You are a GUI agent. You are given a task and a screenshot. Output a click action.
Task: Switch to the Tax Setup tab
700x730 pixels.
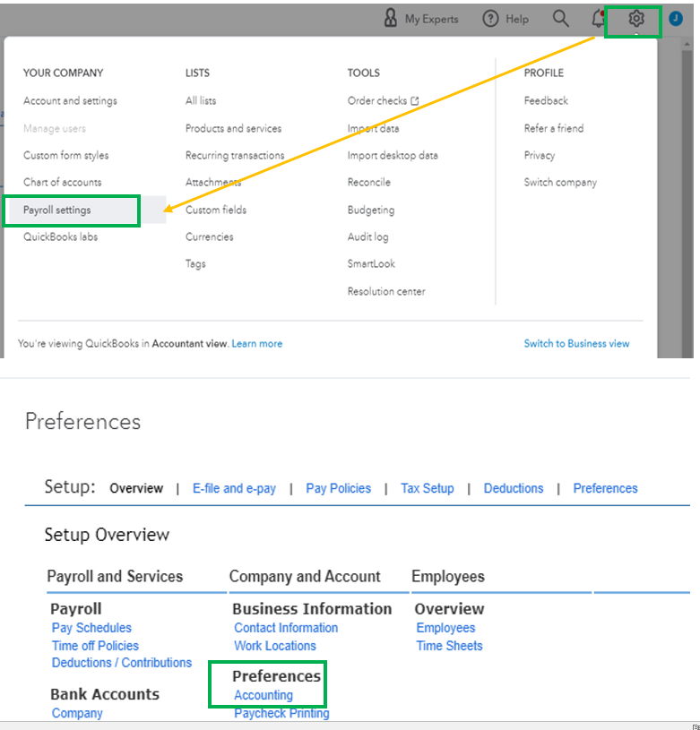427,488
